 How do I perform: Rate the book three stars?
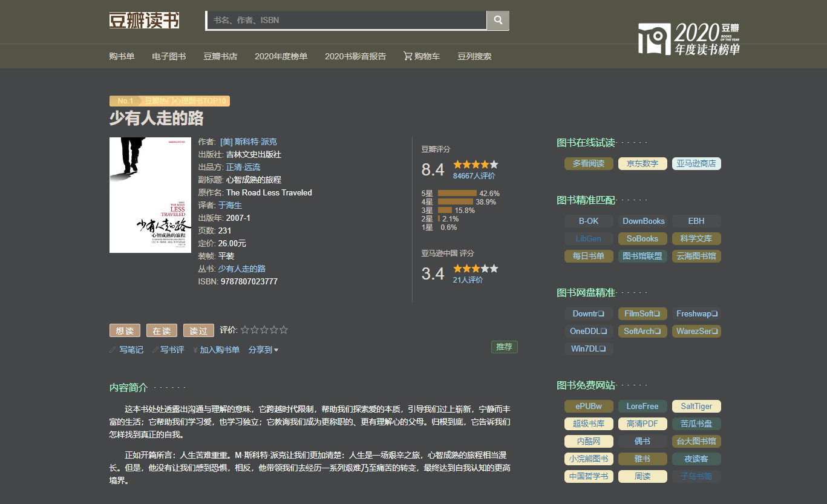tap(264, 330)
